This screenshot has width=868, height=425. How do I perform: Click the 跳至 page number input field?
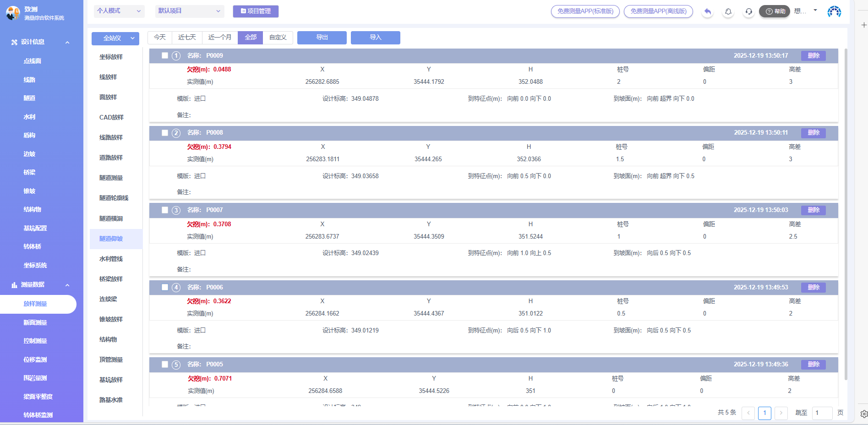tap(822, 413)
